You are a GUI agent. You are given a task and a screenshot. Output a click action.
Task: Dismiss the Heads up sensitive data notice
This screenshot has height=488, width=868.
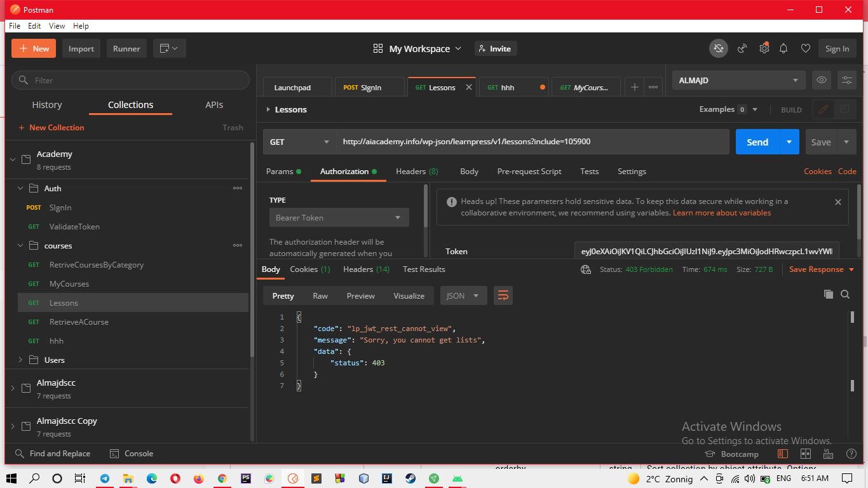[837, 202]
